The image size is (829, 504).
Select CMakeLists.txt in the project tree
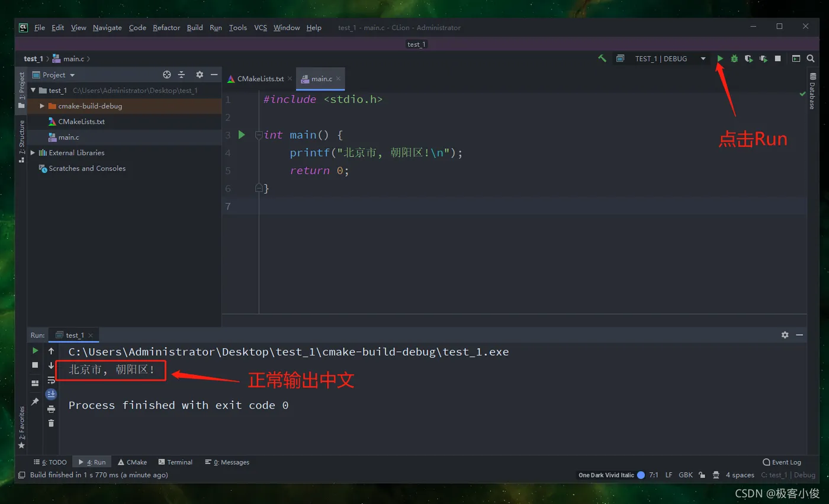81,121
